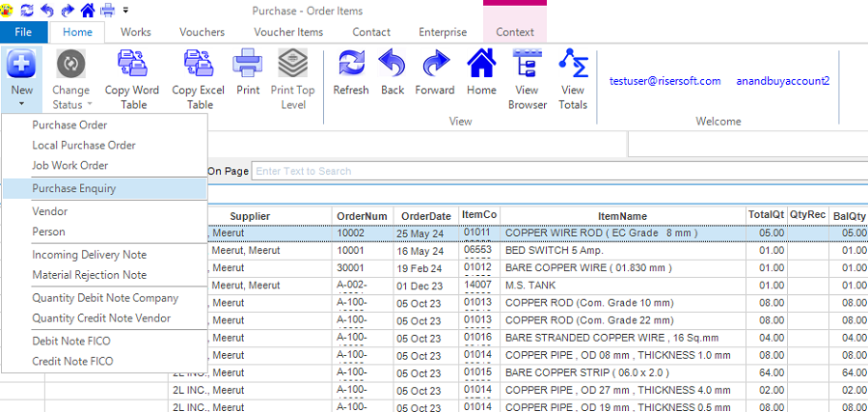Screen dimensions: 868x412
Task: Click the Copy Word Table icon
Action: pyautogui.click(x=132, y=65)
